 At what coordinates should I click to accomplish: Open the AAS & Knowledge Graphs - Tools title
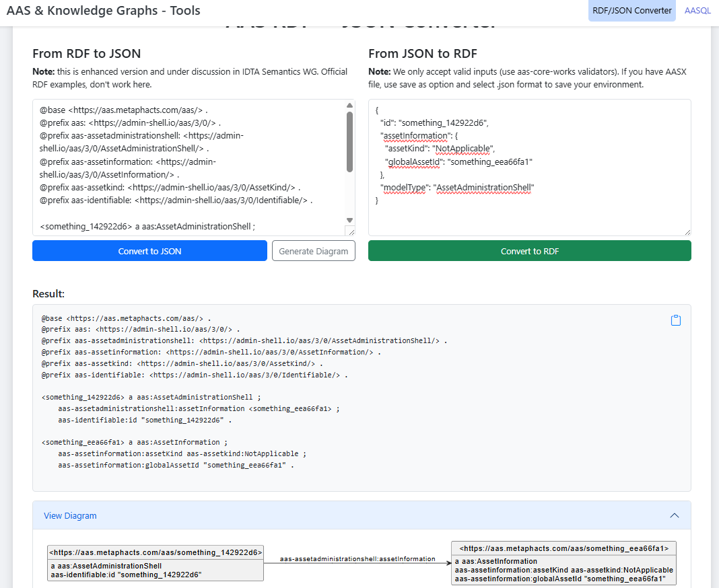click(x=103, y=11)
